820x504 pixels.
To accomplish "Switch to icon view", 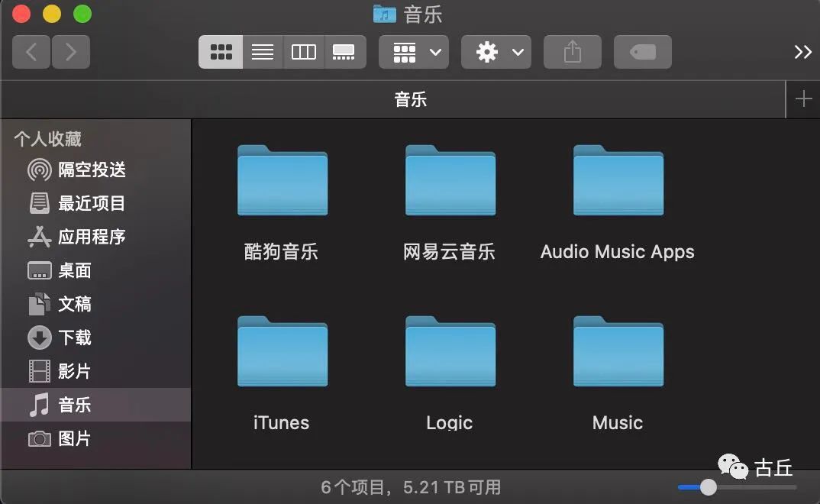I will pos(221,52).
